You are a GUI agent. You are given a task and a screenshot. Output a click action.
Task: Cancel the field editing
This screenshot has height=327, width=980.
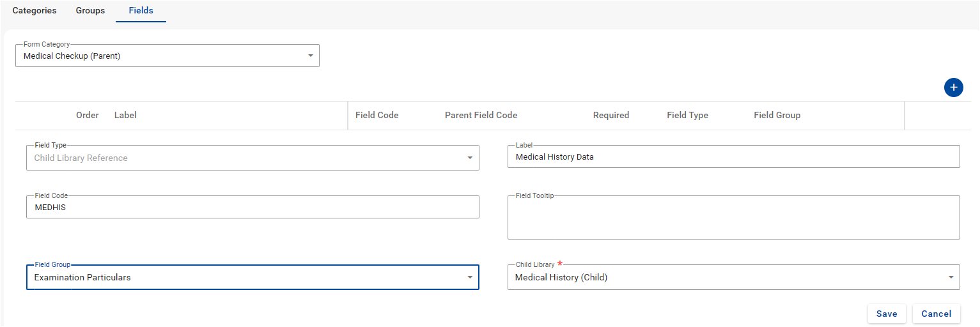point(936,314)
